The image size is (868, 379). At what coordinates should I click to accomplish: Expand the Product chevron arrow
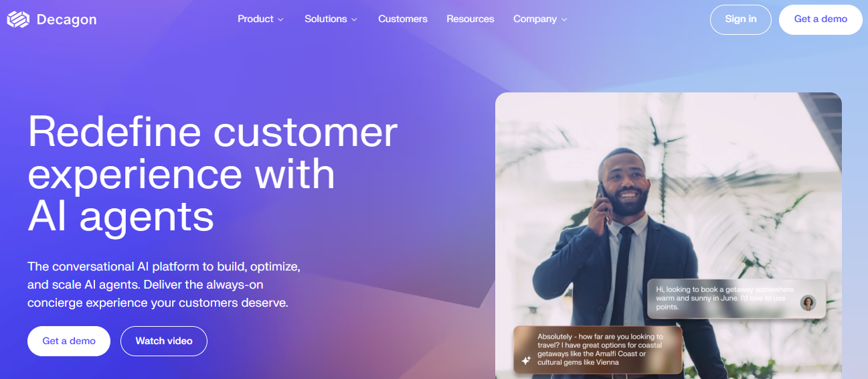click(x=280, y=19)
